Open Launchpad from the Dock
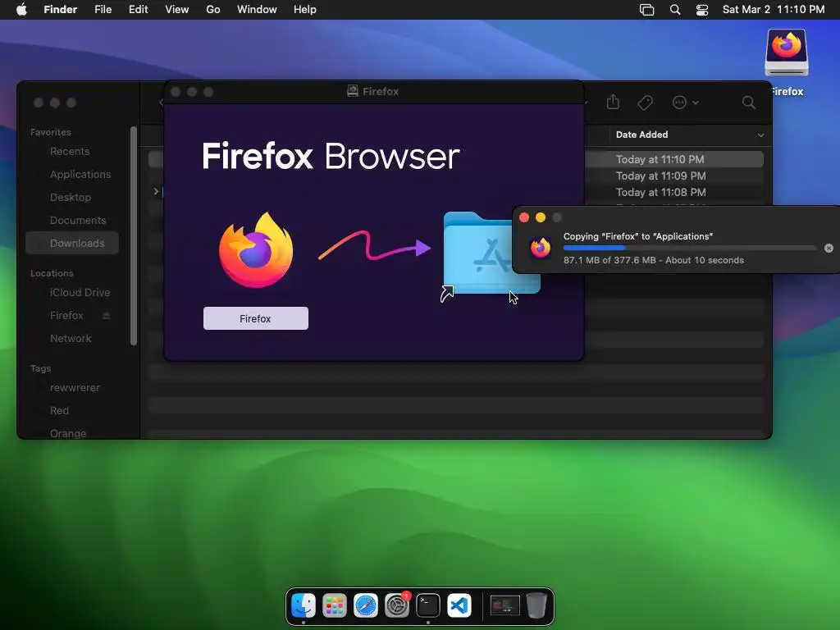840x630 pixels. (335, 606)
